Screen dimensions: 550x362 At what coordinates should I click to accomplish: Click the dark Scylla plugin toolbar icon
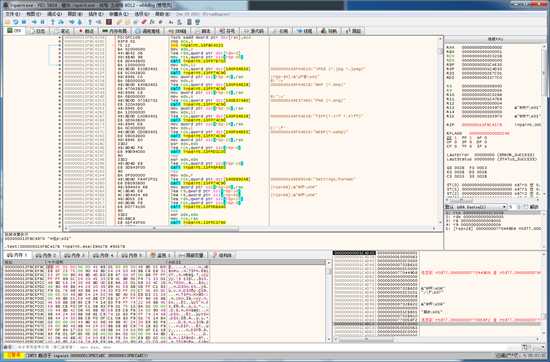point(109,22)
